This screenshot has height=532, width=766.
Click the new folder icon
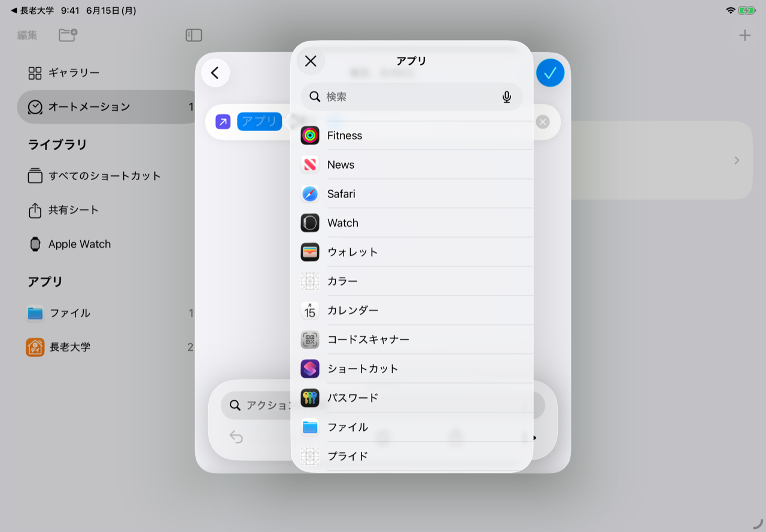[x=68, y=35]
